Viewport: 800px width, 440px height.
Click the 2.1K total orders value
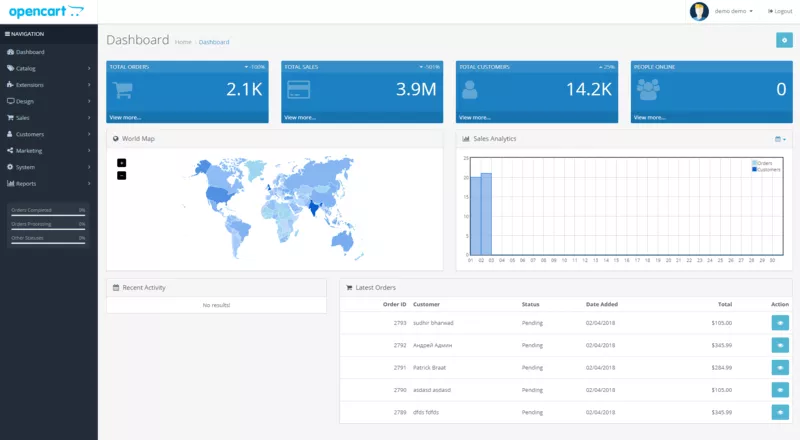click(x=244, y=89)
